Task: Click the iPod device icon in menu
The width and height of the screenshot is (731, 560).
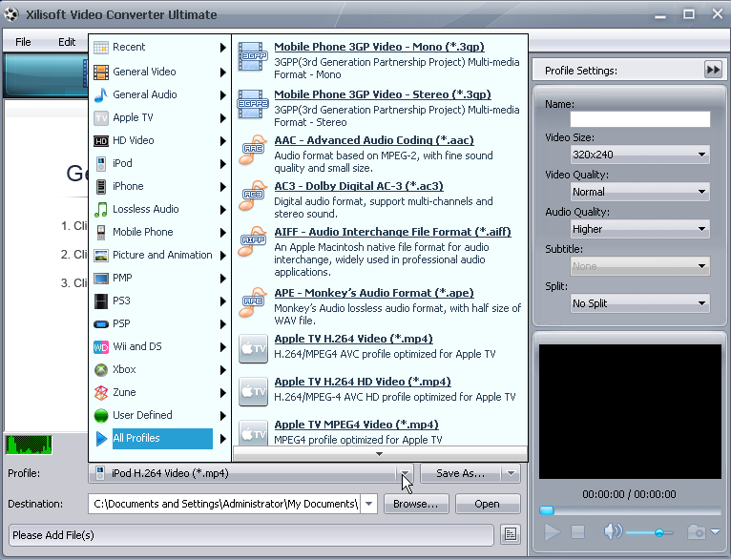Action: tap(101, 163)
